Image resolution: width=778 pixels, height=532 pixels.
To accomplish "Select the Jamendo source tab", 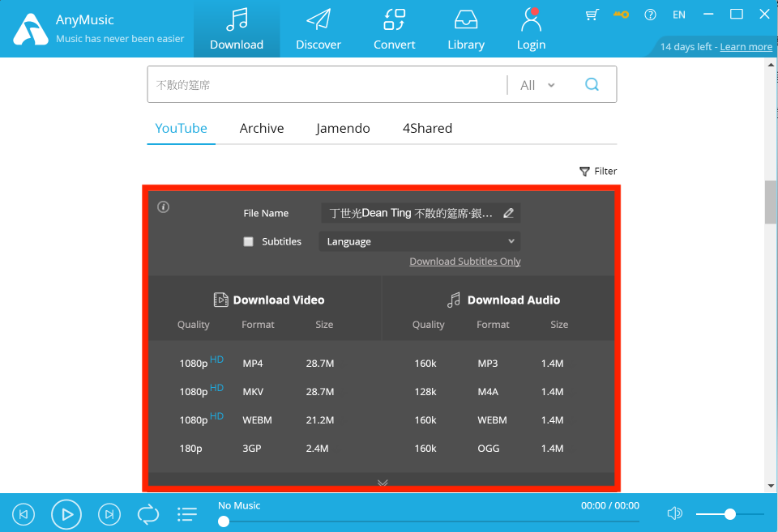I will coord(343,129).
